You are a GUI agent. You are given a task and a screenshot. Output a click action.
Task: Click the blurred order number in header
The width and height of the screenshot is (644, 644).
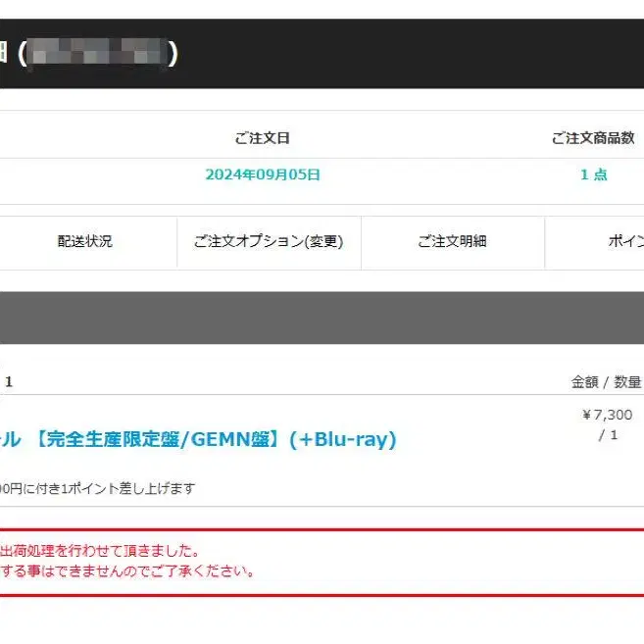pyautogui.click(x=98, y=52)
